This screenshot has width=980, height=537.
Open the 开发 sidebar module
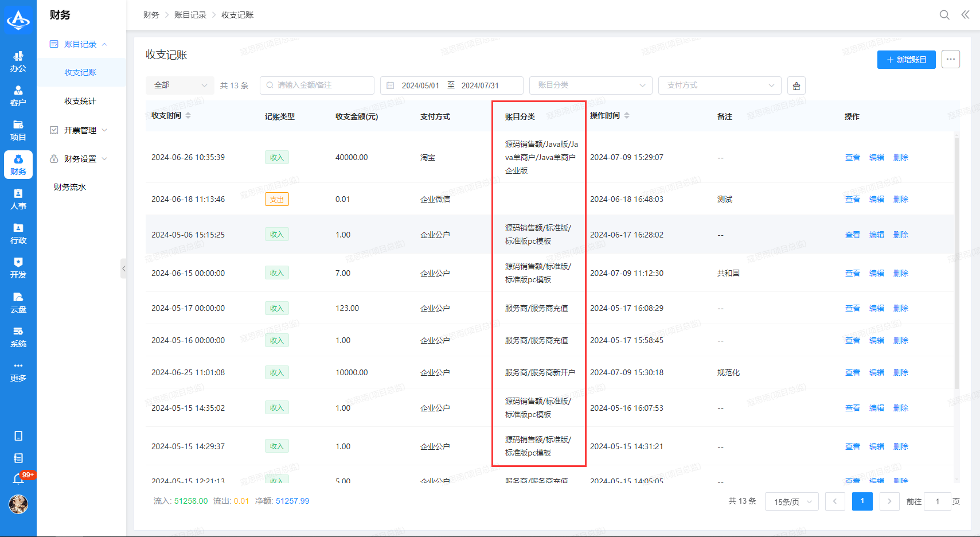[18, 268]
